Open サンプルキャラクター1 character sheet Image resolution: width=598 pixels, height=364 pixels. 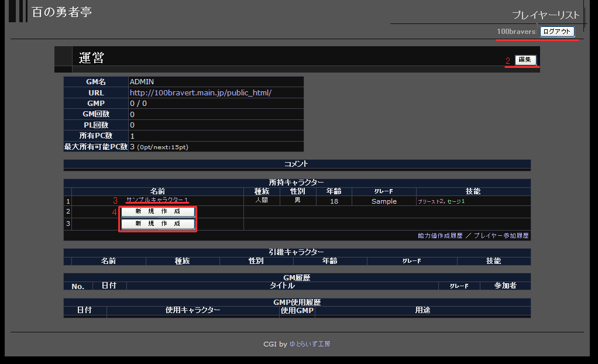[157, 200]
